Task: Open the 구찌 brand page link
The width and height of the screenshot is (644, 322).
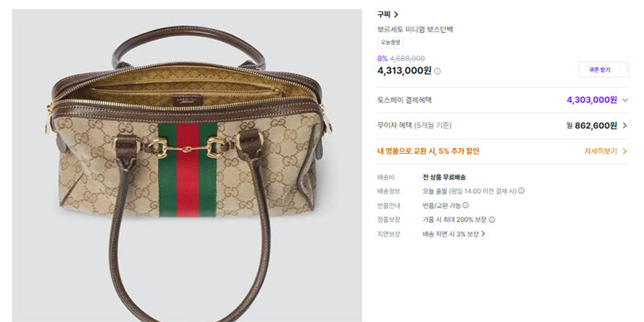Action: click(384, 14)
